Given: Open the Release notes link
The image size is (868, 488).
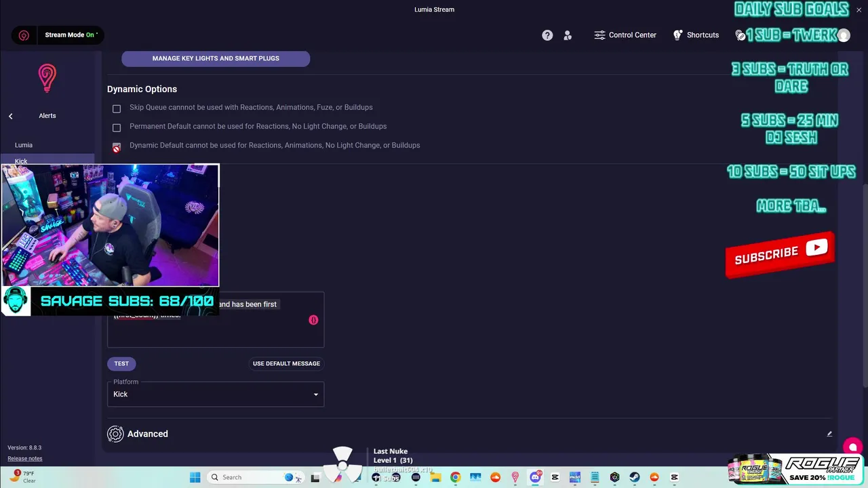Looking at the screenshot, I should (25, 459).
